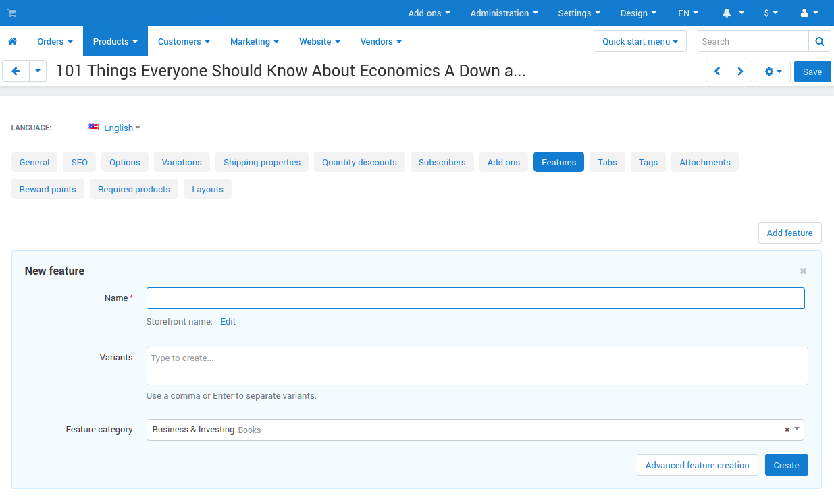
Task: Click the Create button
Action: 786,465
